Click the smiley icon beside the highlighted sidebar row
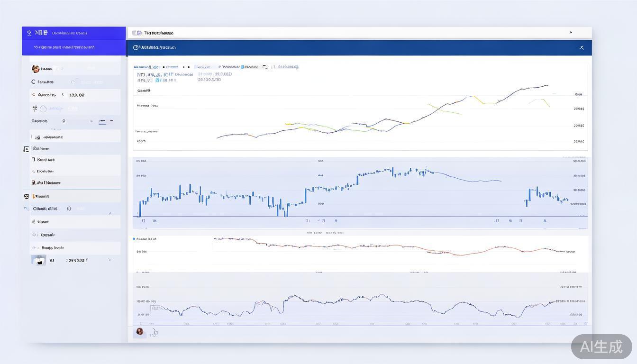The height and width of the screenshot is (364, 637). tap(69, 209)
